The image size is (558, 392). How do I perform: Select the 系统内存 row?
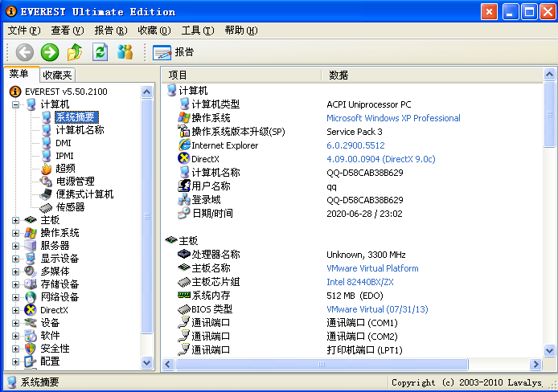point(351,296)
